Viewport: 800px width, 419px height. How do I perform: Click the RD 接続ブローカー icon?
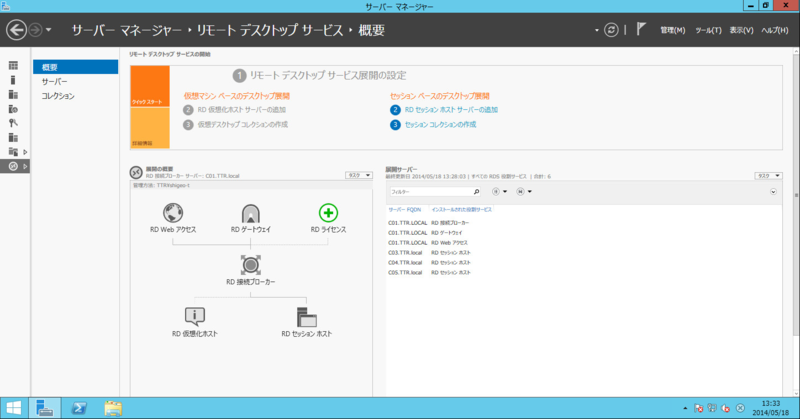(x=251, y=265)
